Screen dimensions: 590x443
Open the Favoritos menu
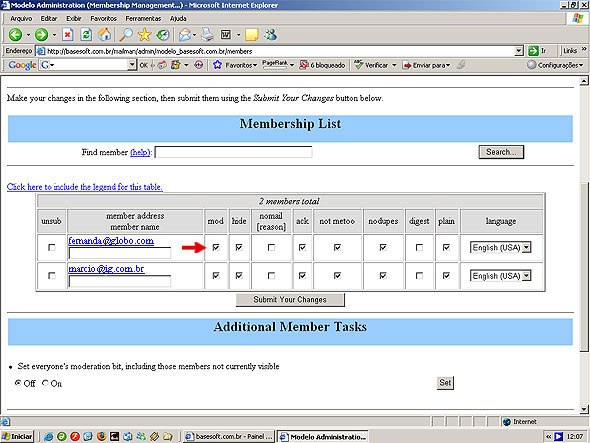point(103,18)
